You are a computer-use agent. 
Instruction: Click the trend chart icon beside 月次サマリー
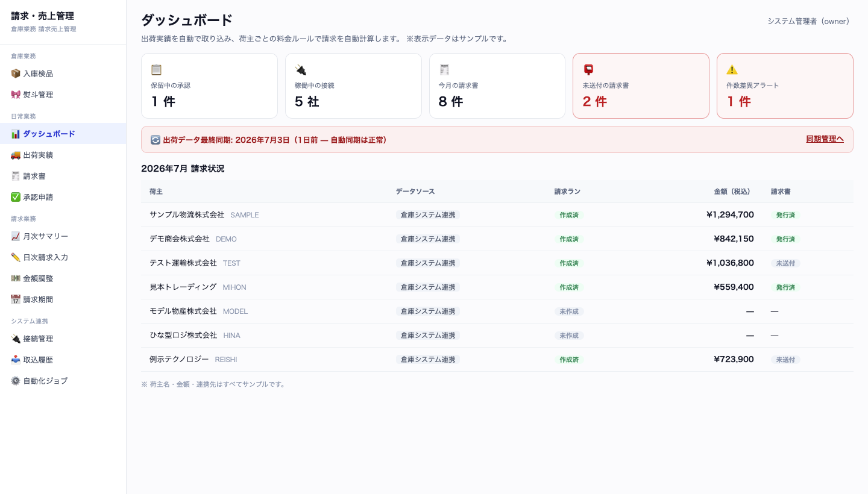click(16, 236)
